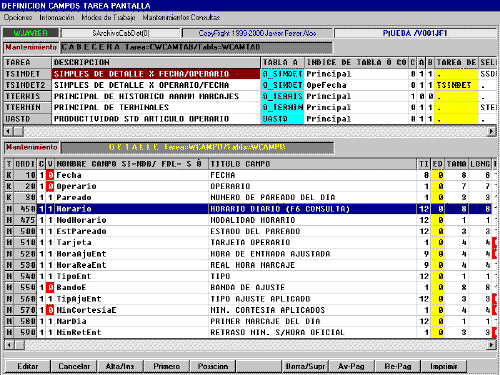Select the UASTD task row header

pyautogui.click(x=27, y=119)
